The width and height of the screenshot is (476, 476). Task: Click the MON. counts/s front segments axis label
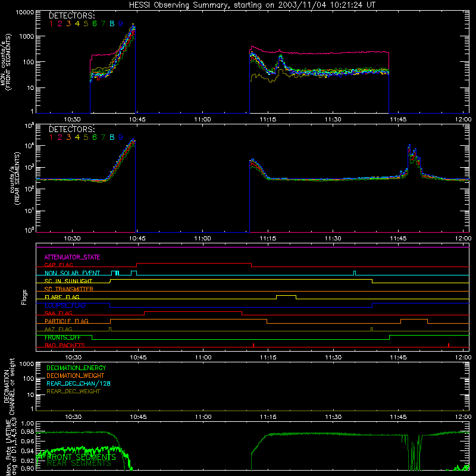coord(6,62)
